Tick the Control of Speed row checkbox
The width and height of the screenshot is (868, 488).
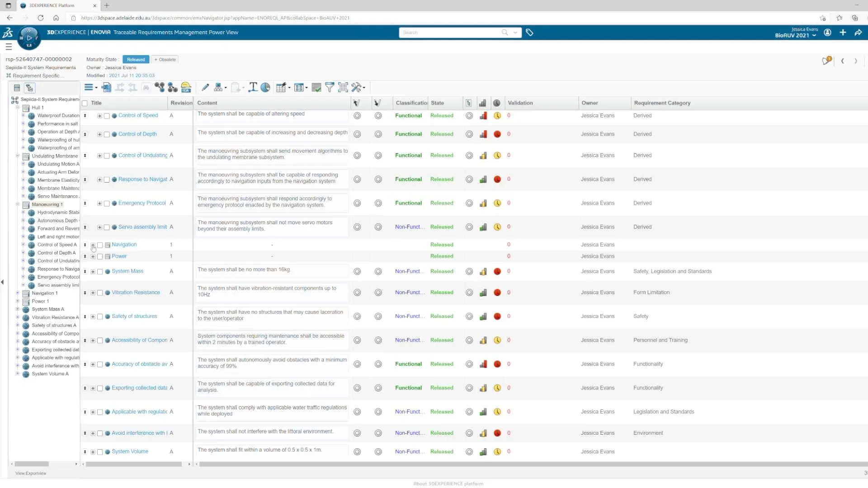point(107,116)
